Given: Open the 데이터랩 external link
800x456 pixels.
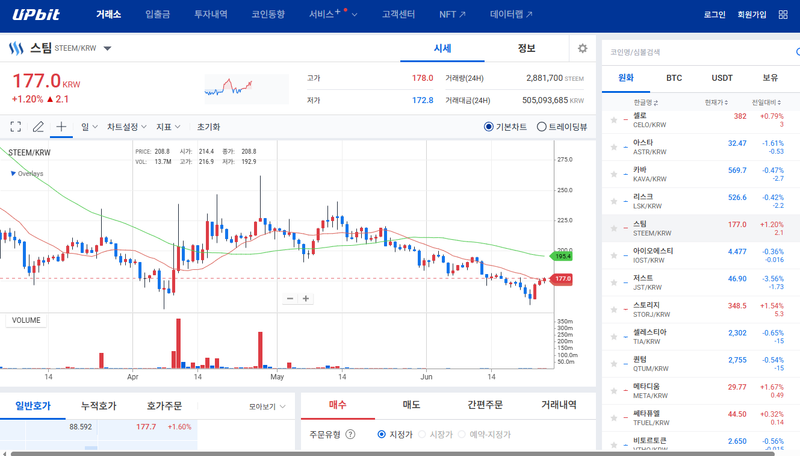Looking at the screenshot, I should click(x=511, y=14).
